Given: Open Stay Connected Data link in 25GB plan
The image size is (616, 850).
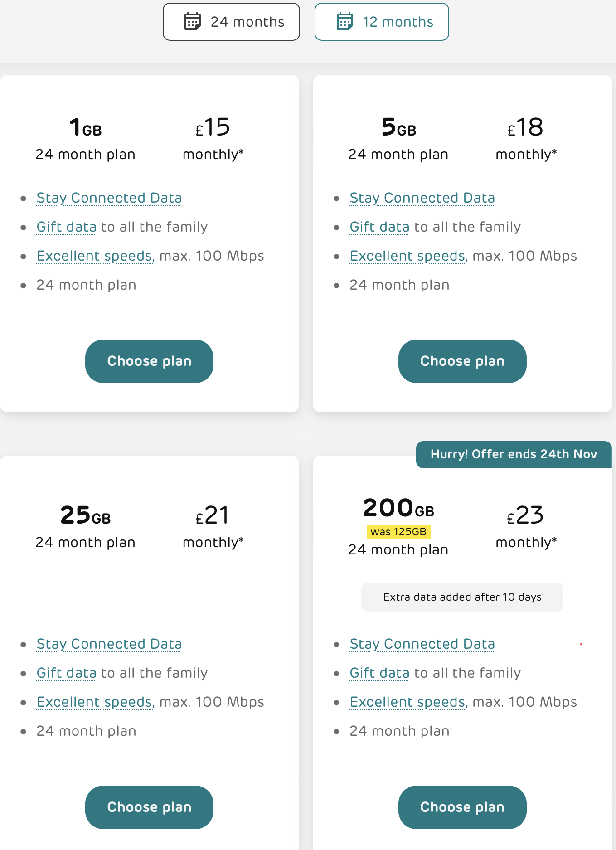Looking at the screenshot, I should [109, 644].
